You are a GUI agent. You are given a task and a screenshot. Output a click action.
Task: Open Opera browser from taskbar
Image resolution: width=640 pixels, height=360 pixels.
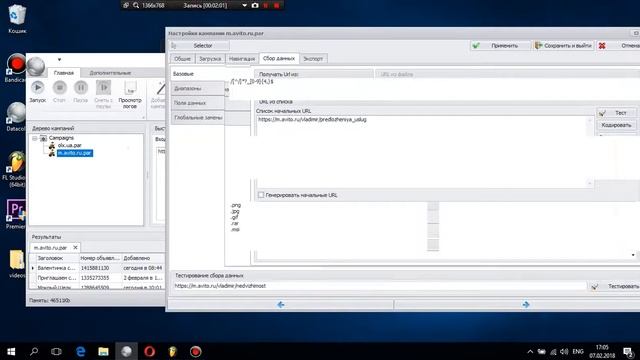tap(149, 351)
